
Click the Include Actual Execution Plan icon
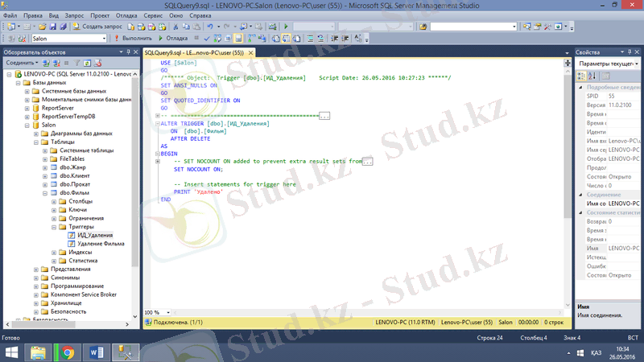pyautogui.click(x=251, y=39)
